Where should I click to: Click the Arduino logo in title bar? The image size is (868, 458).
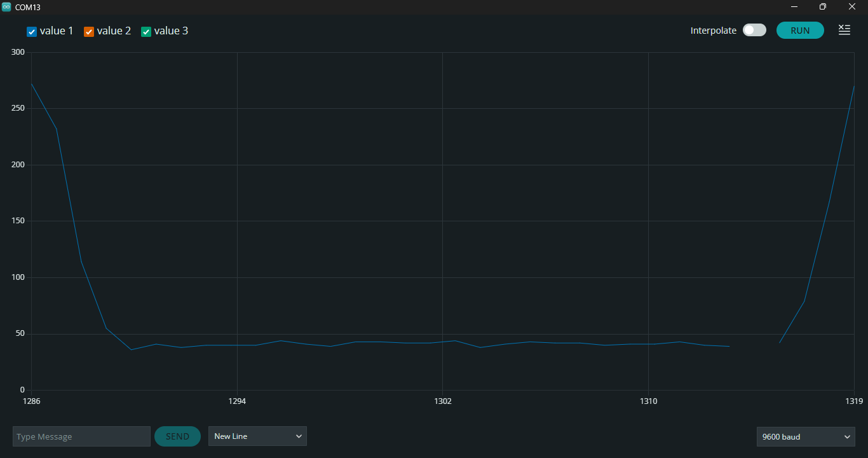(x=6, y=6)
